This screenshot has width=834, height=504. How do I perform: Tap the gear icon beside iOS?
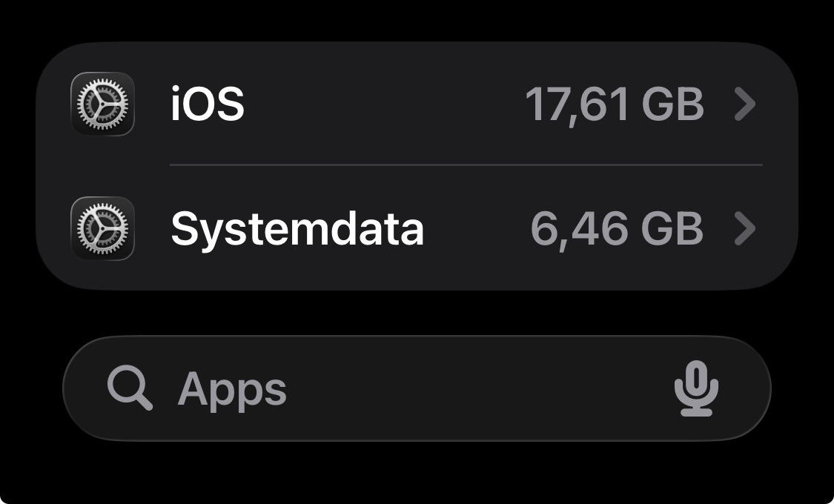(102, 105)
